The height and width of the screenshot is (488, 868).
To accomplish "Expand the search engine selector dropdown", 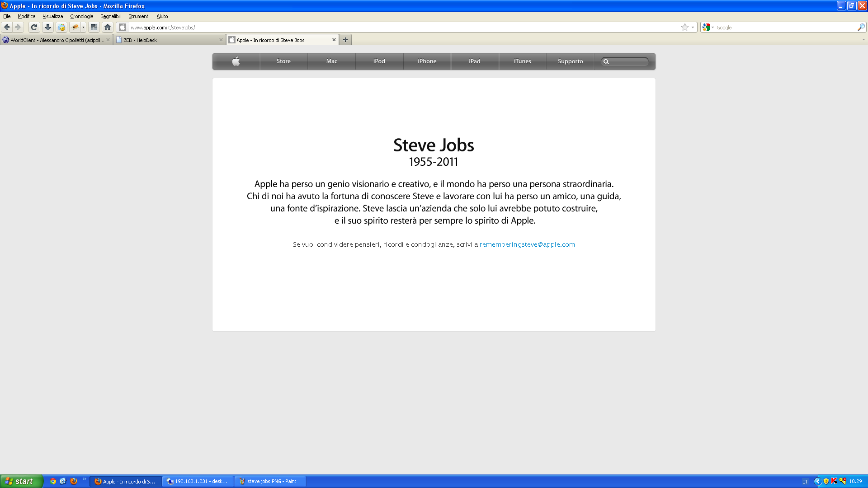I will (x=708, y=28).
